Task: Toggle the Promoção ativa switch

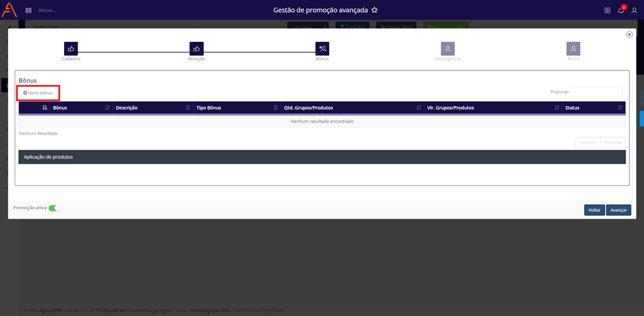Action: [55, 207]
